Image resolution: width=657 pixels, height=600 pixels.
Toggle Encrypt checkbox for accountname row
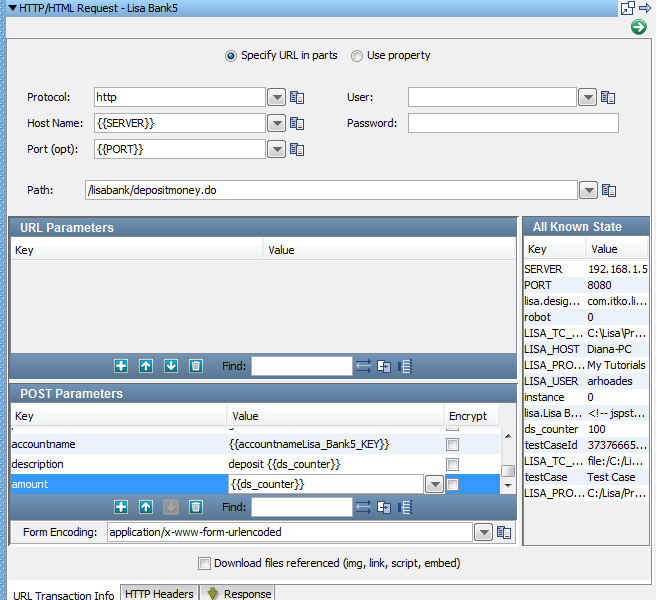point(453,444)
